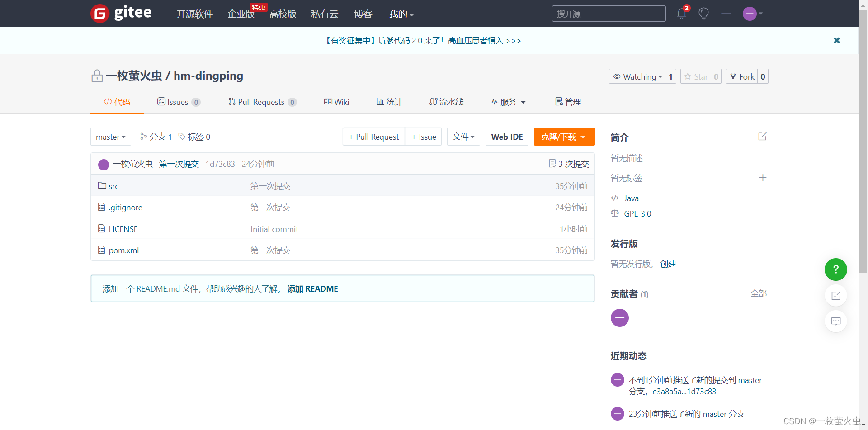This screenshot has width=868, height=430.
Task: Open 企业版 in top navigation
Action: [x=241, y=14]
